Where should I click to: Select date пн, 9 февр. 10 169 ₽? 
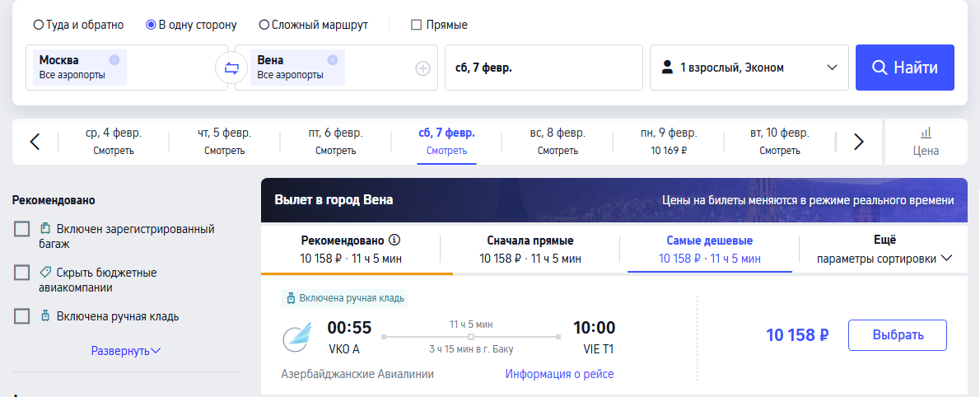pyautogui.click(x=669, y=141)
